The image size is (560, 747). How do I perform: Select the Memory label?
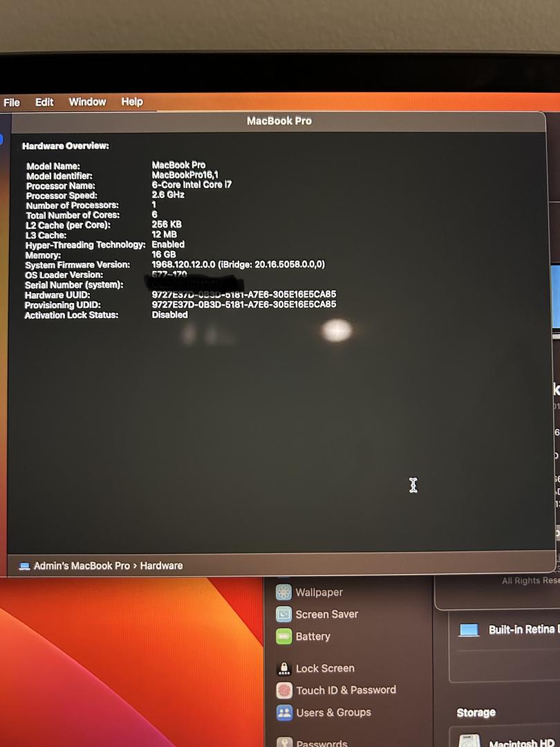pos(43,255)
